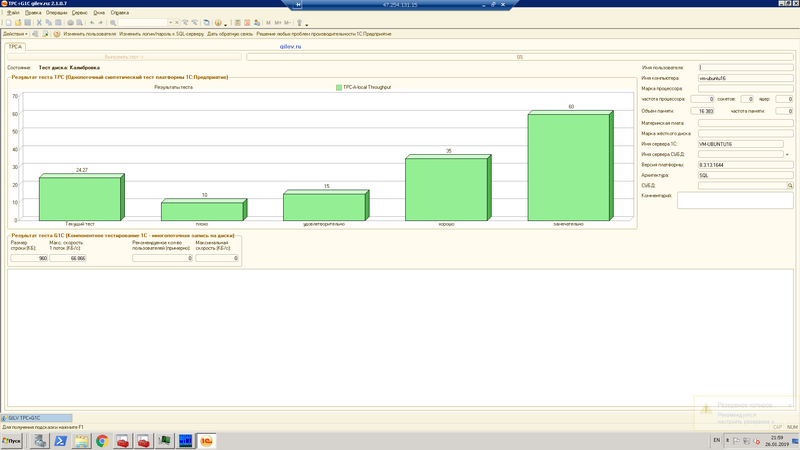
Task: Click the Объём памяти field
Action: 702,111
